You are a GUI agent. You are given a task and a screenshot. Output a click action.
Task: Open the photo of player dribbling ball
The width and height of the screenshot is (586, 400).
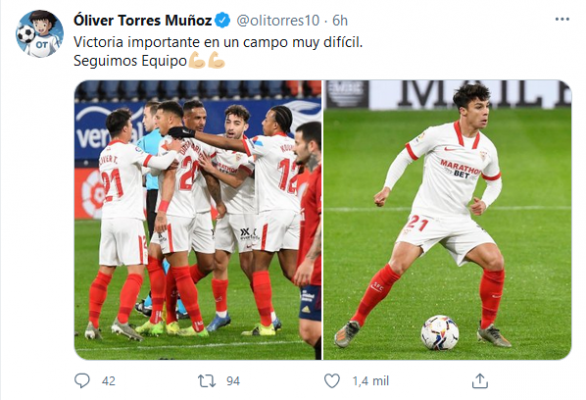(447, 220)
